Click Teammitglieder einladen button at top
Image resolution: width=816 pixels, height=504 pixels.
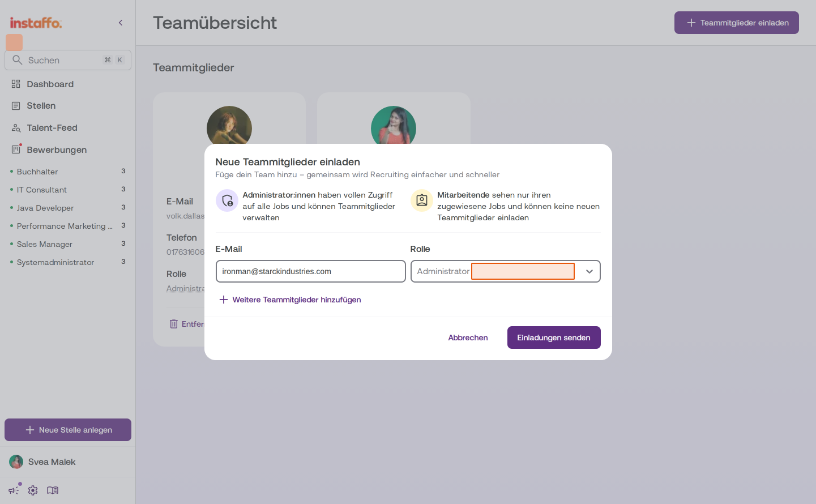point(737,23)
